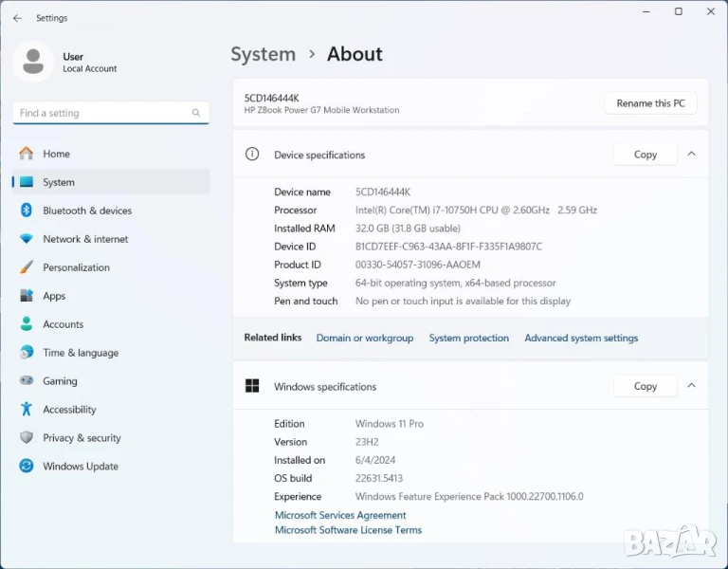The width and height of the screenshot is (728, 569).
Task: Open Advanced system settings link
Action: (x=581, y=338)
